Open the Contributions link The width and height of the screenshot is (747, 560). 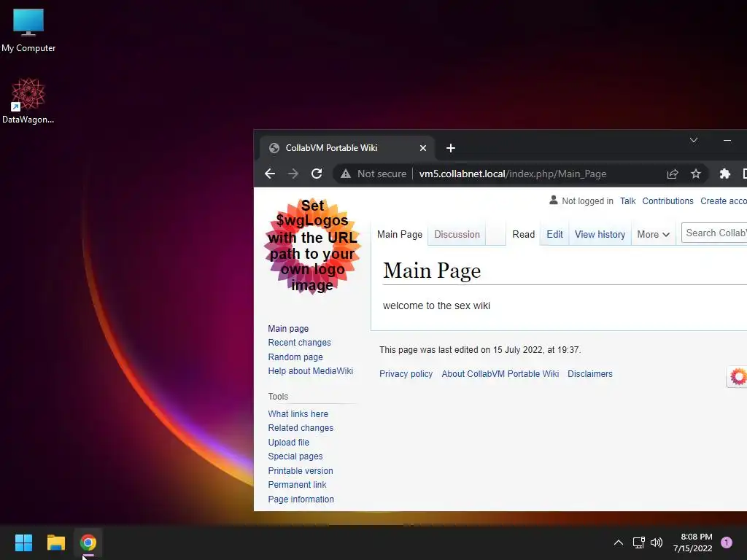(667, 201)
